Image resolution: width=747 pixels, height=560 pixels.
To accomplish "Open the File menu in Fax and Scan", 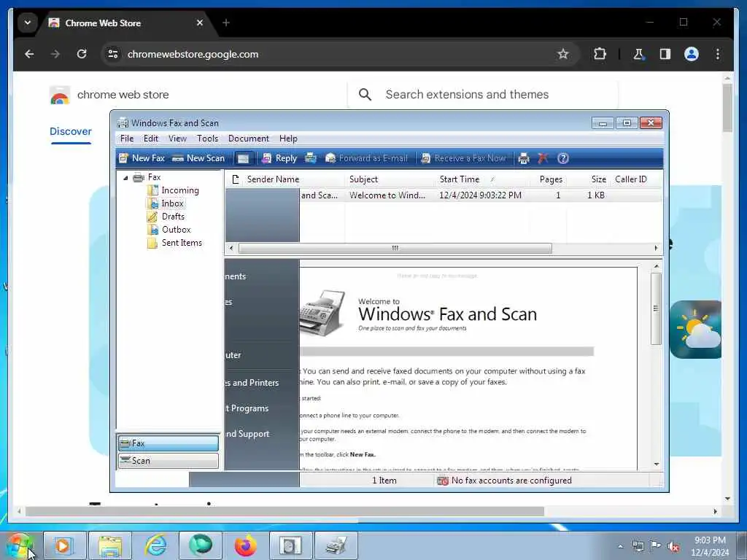I will pyautogui.click(x=127, y=139).
